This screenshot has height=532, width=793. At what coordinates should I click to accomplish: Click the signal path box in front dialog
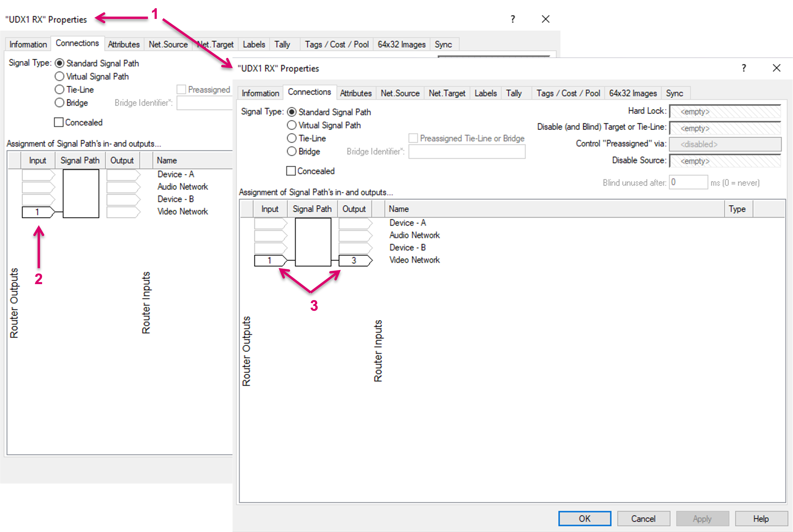pos(313,242)
